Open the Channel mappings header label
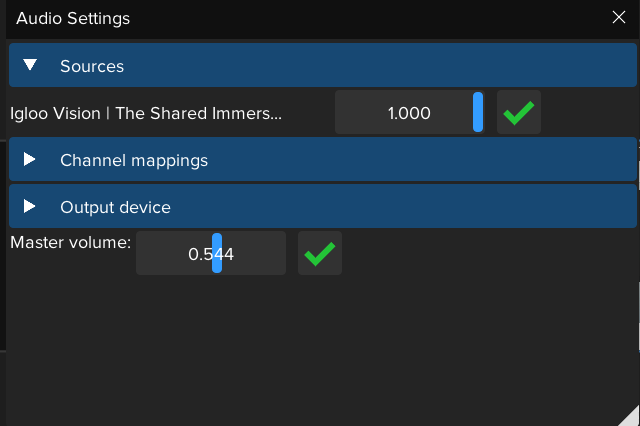Viewport: 640px width, 426px height. 134,160
